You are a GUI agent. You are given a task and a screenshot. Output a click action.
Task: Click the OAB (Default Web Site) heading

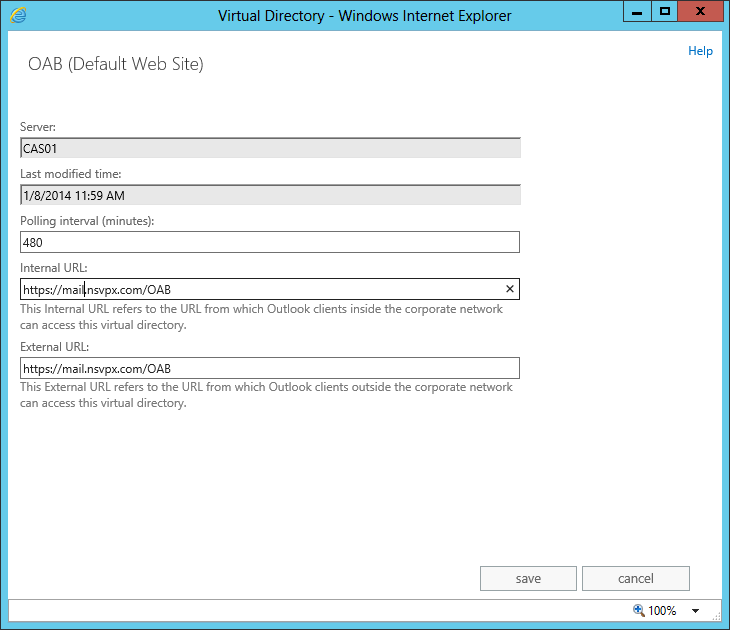(116, 65)
